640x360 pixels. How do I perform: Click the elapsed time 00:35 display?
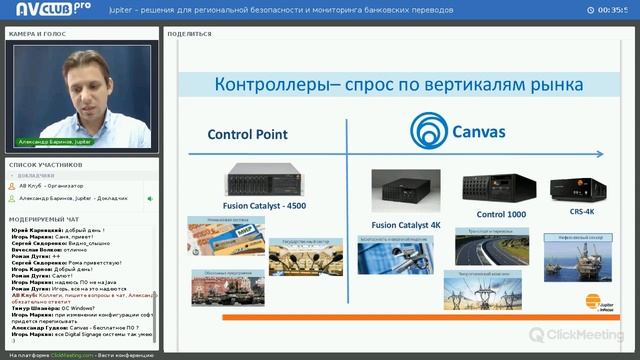pos(613,10)
